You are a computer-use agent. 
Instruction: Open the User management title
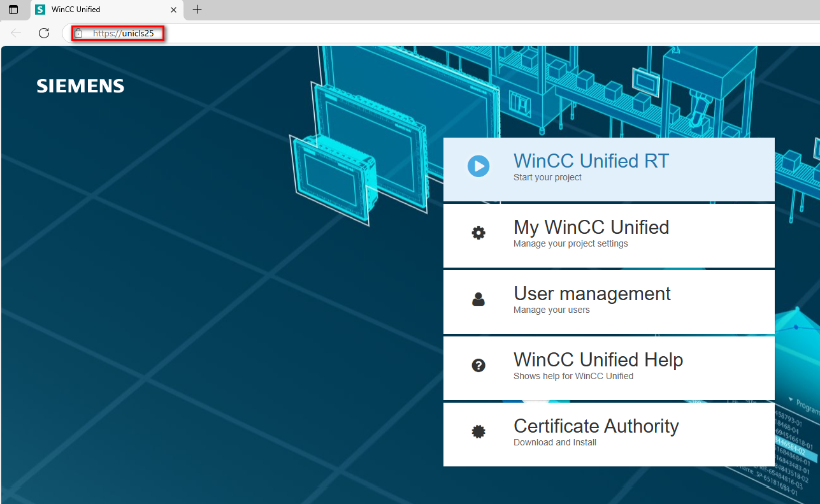click(x=592, y=294)
